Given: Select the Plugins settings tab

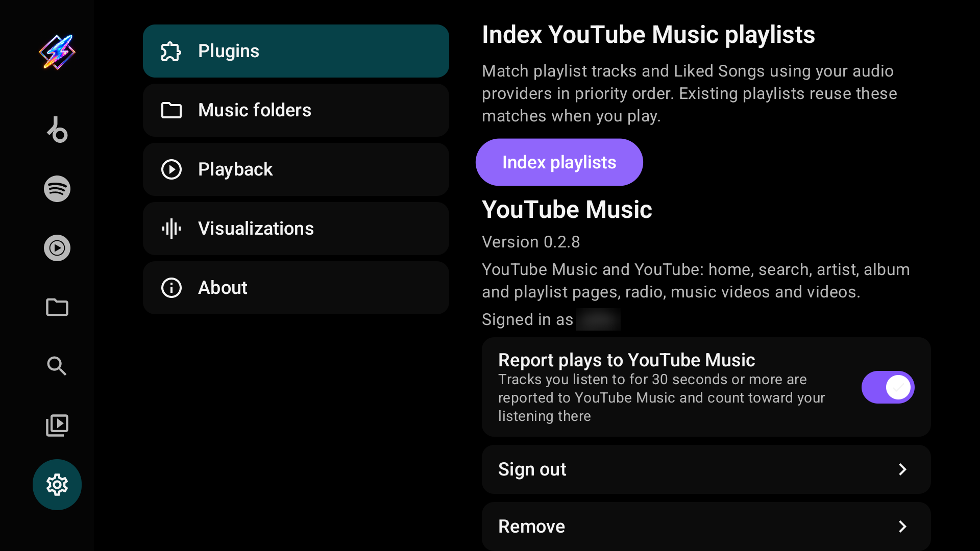Looking at the screenshot, I should coord(296,51).
